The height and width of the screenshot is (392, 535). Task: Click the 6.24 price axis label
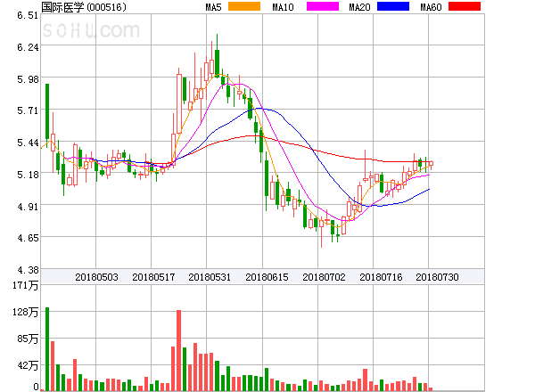click(x=28, y=47)
